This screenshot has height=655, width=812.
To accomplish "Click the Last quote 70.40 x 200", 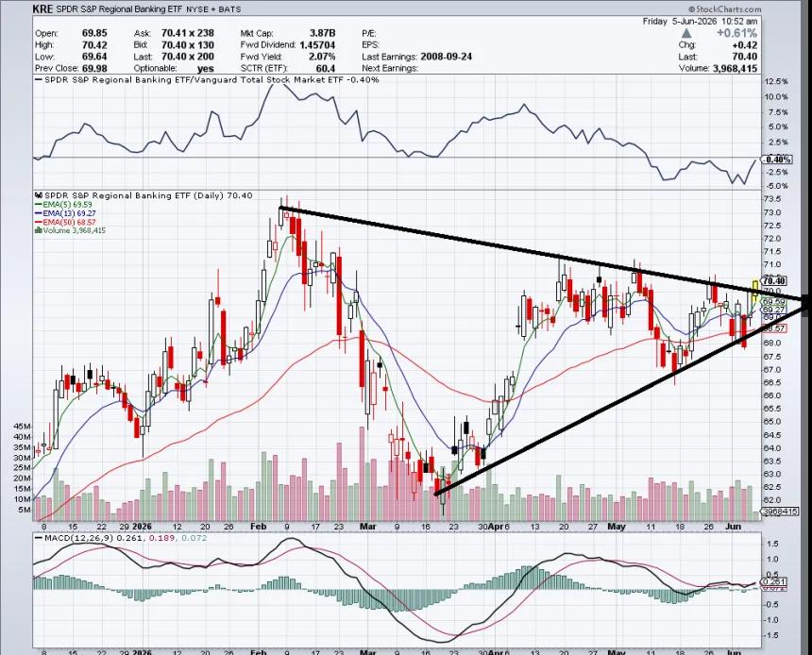I will [x=188, y=57].
